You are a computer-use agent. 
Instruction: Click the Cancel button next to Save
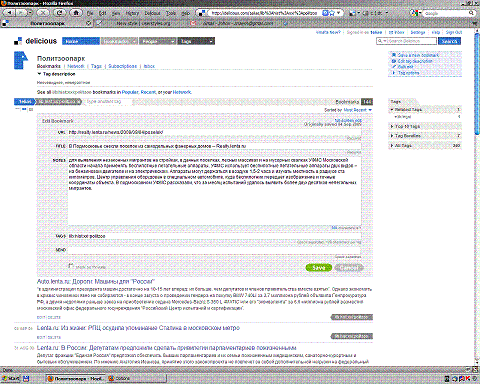[x=349, y=268]
